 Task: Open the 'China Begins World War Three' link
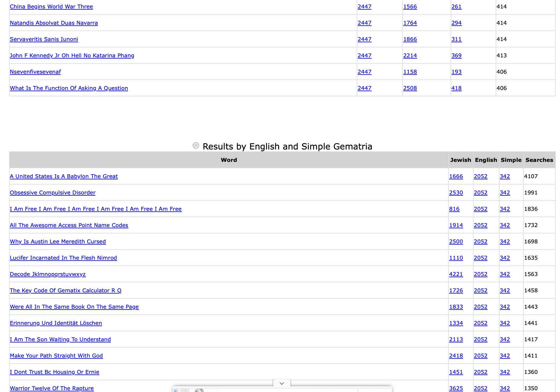coord(51,7)
